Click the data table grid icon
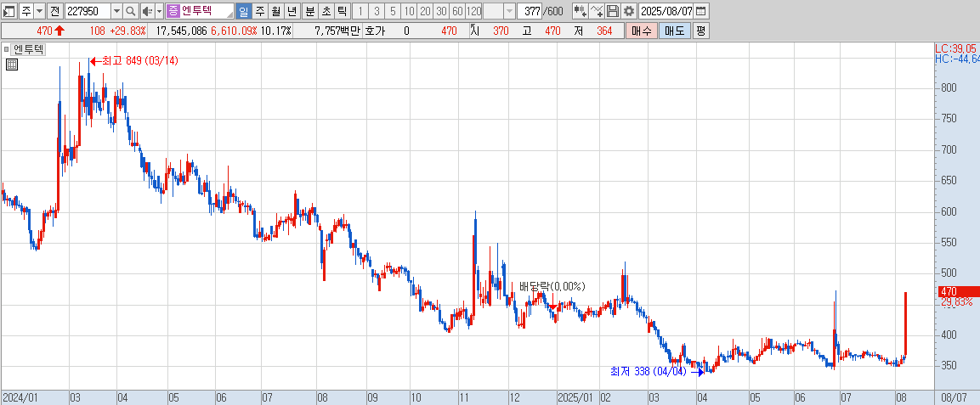 click(x=11, y=64)
